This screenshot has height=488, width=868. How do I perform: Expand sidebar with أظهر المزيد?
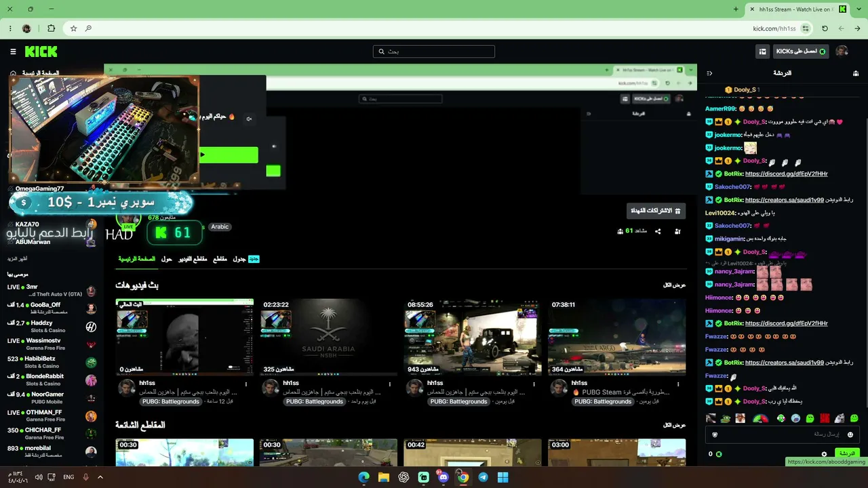pyautogui.click(x=17, y=259)
